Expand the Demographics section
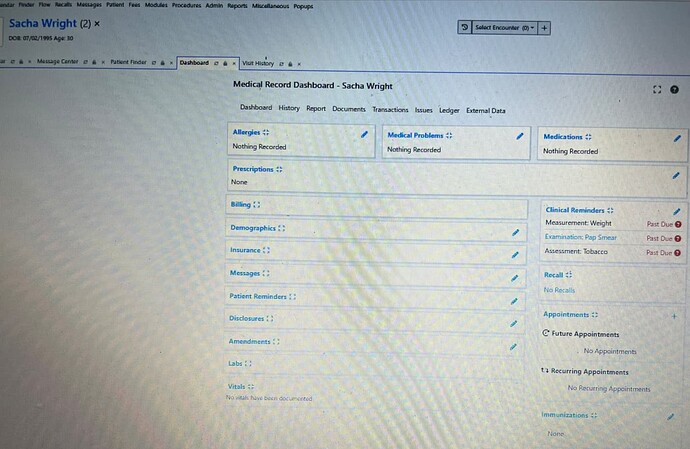690x449 pixels. 282,228
